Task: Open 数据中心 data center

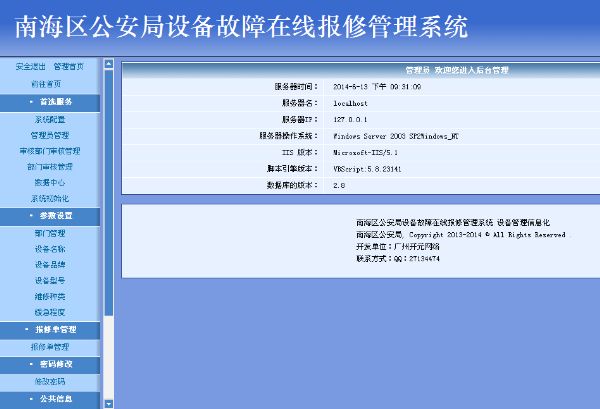Action: coord(50,183)
